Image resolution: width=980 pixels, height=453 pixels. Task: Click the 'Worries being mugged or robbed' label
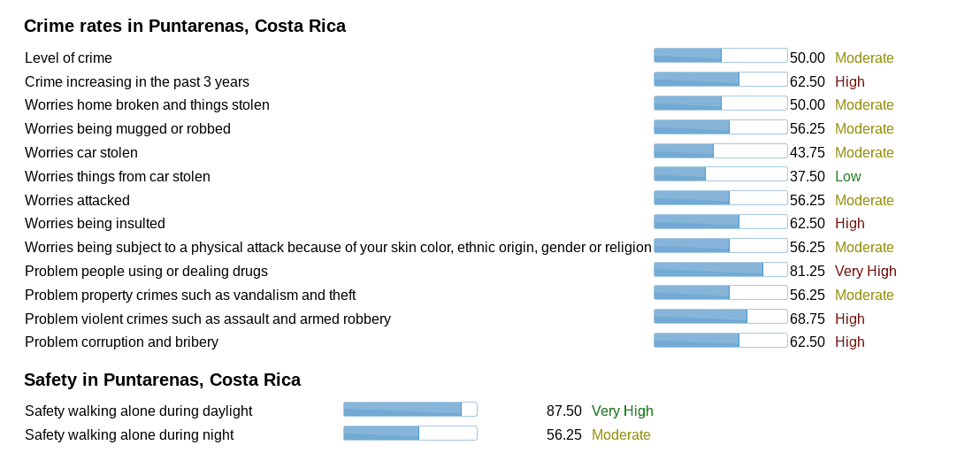pyautogui.click(x=127, y=128)
